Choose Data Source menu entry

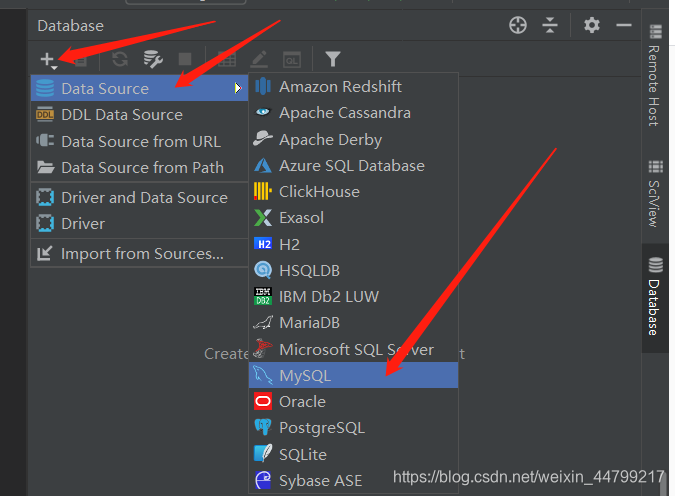pos(139,88)
